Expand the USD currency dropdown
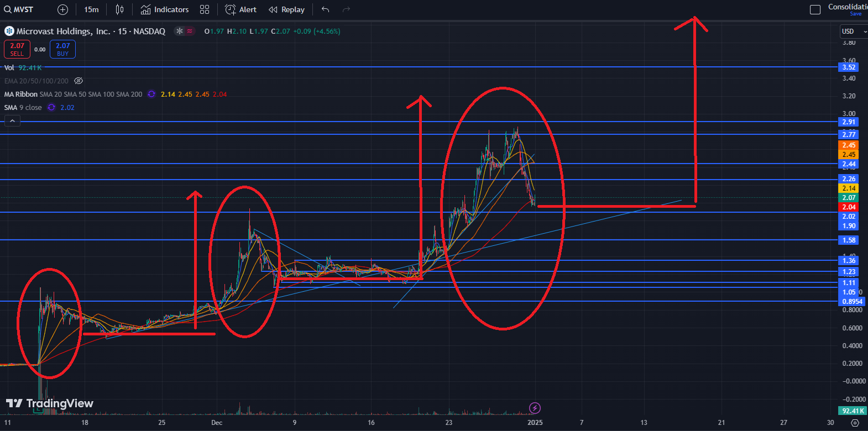868x431 pixels. point(854,31)
